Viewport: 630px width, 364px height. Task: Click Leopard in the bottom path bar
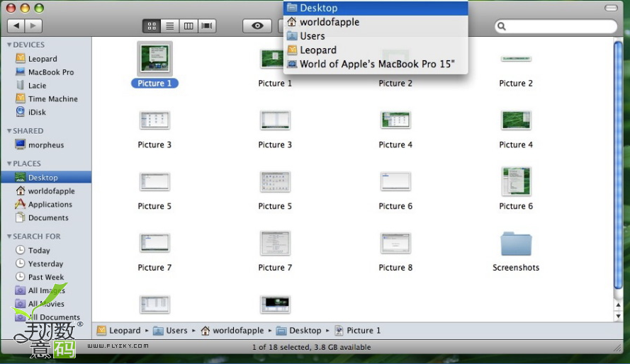tap(124, 331)
